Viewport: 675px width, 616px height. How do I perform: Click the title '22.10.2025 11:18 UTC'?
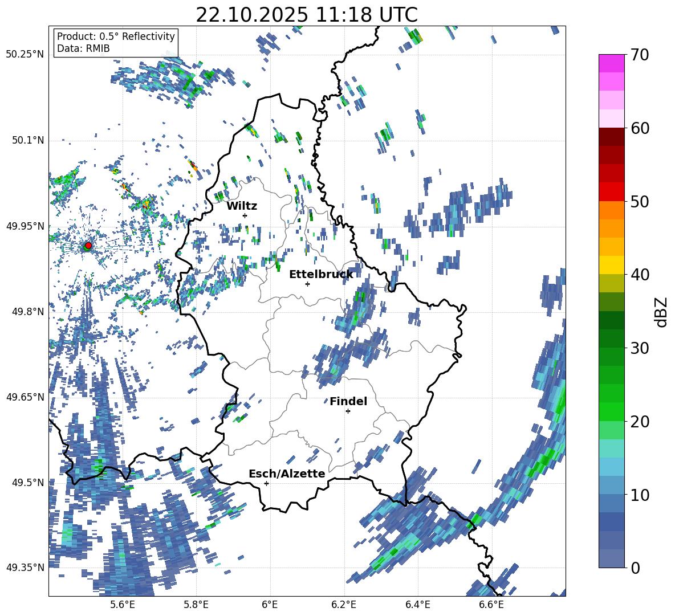click(x=307, y=15)
